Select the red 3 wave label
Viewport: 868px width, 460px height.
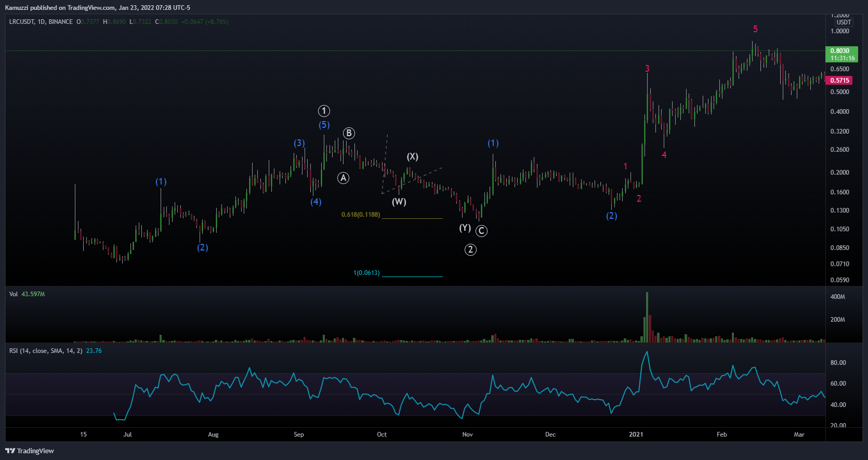[x=647, y=69]
